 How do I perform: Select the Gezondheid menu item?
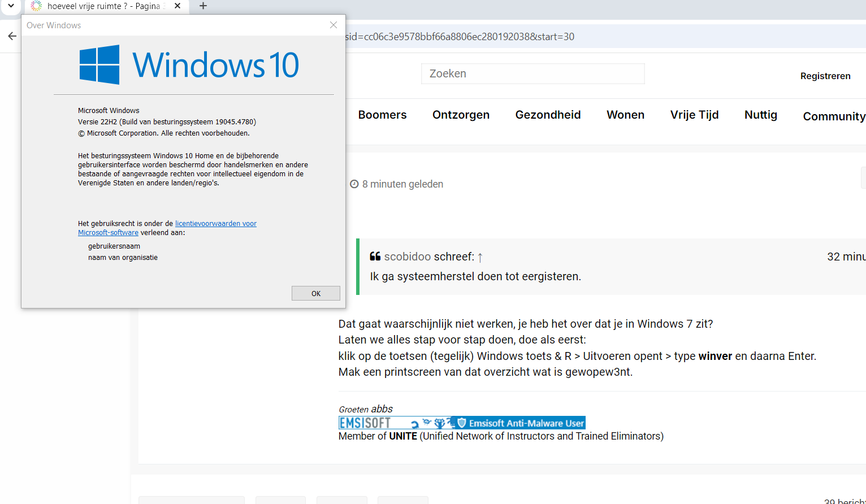[x=548, y=115]
